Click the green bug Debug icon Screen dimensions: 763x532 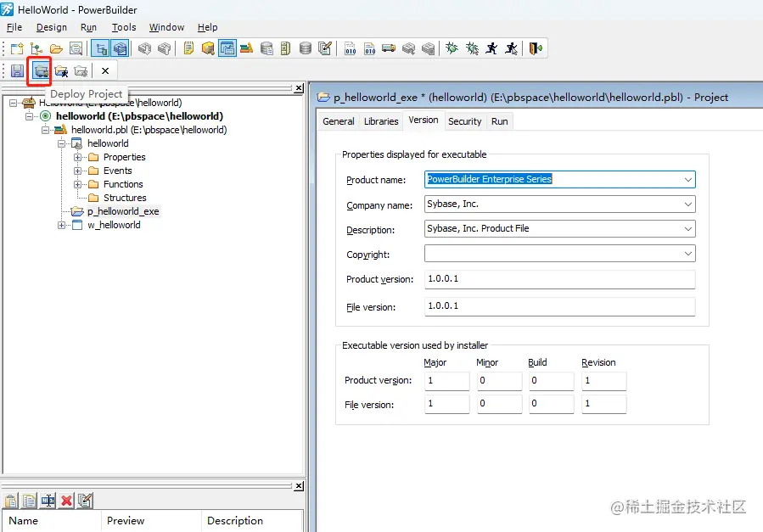pyautogui.click(x=452, y=48)
